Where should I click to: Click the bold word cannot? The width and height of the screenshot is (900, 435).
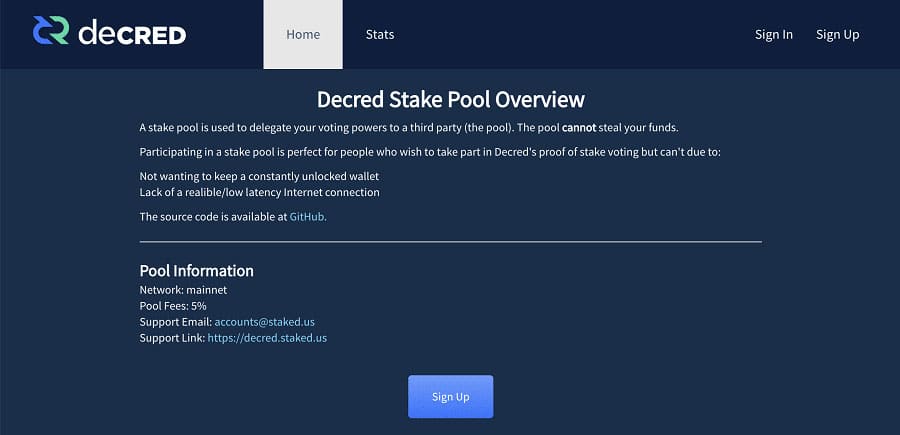coord(579,128)
